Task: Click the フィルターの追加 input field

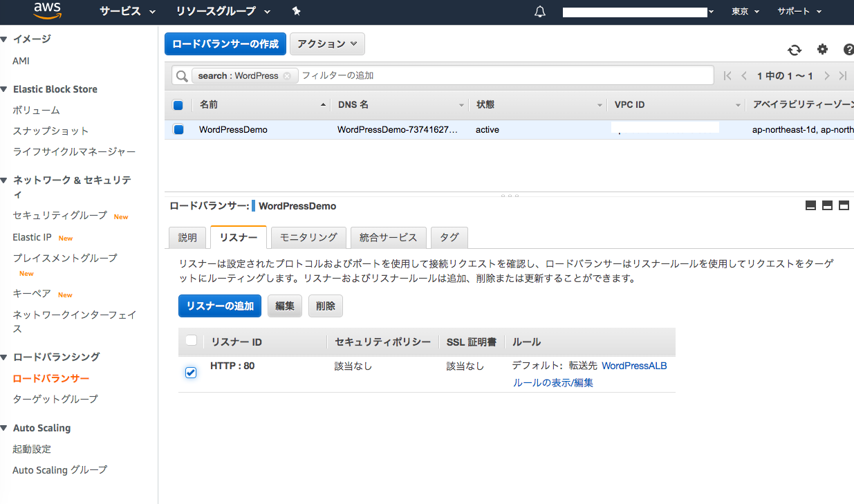Action: 505,75
